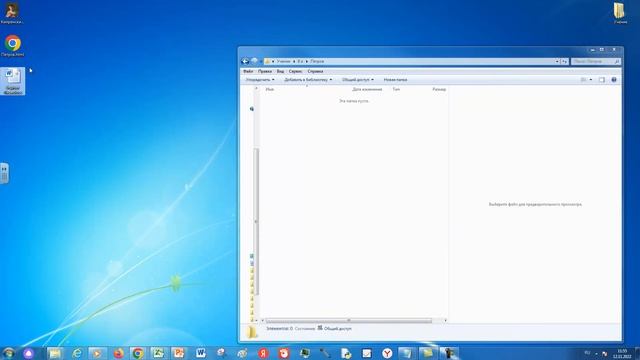Open the checklist notepad taskbar icon
Screen dimensions: 640x360
point(367,353)
